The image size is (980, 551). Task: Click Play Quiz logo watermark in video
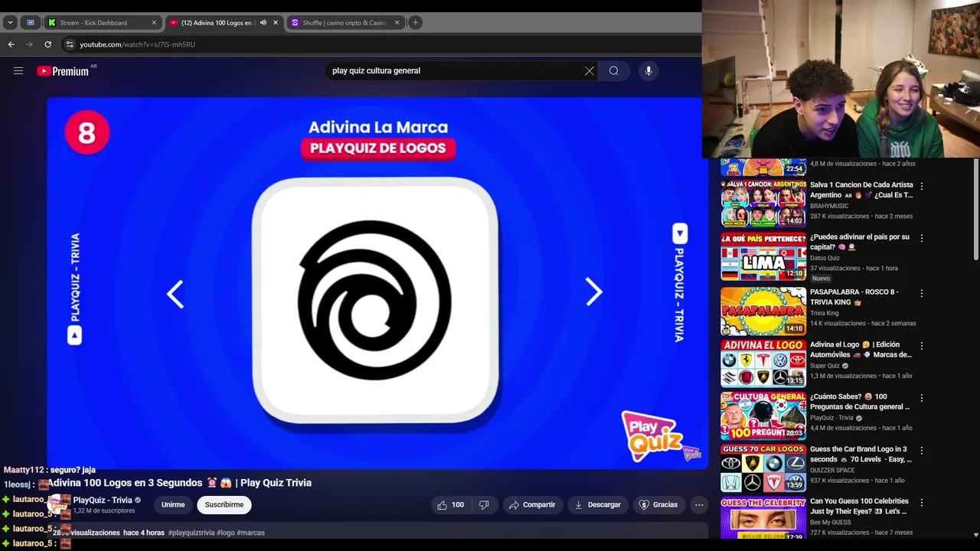coord(653,435)
